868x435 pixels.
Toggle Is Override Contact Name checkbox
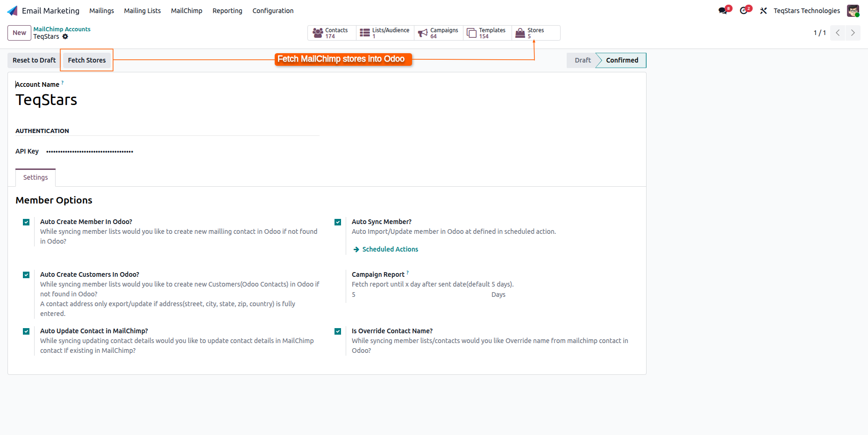coord(338,331)
